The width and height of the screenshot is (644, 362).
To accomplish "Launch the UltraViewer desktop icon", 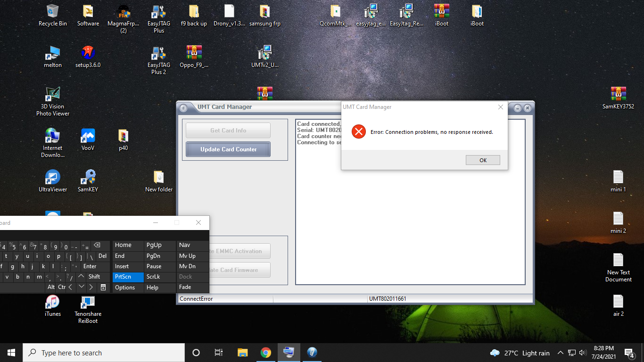I will point(53,181).
